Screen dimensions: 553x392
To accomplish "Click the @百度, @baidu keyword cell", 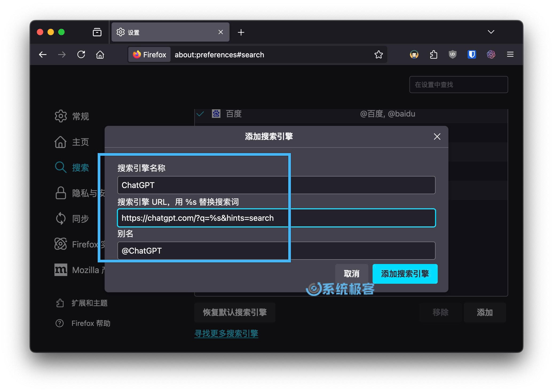I will pos(388,114).
